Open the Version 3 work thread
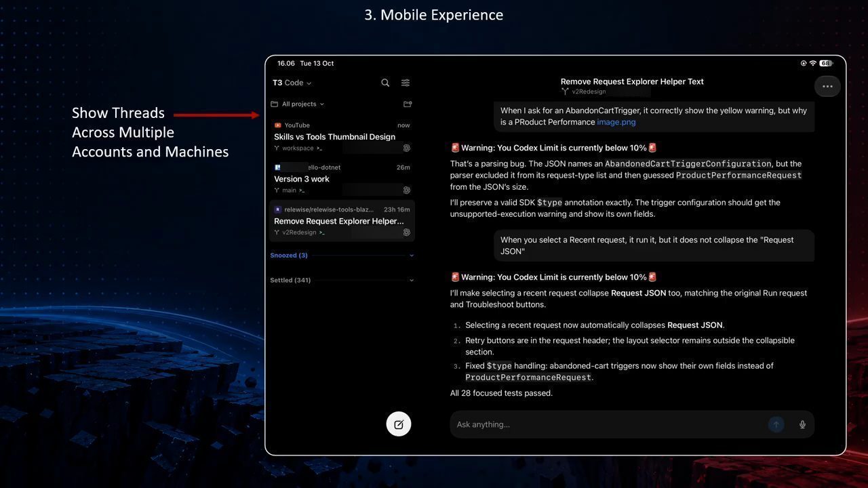The image size is (868, 488). coord(342,178)
